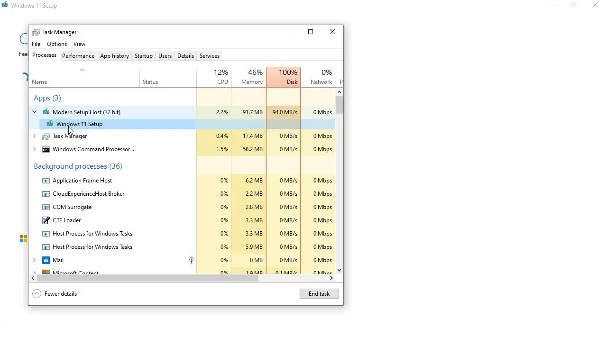Maximize the Task Manager window
The image size is (607, 364).
pyautogui.click(x=311, y=32)
